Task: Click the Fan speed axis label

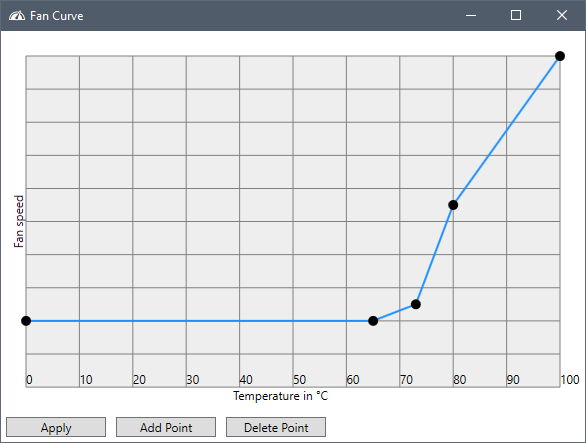Action: (x=19, y=221)
